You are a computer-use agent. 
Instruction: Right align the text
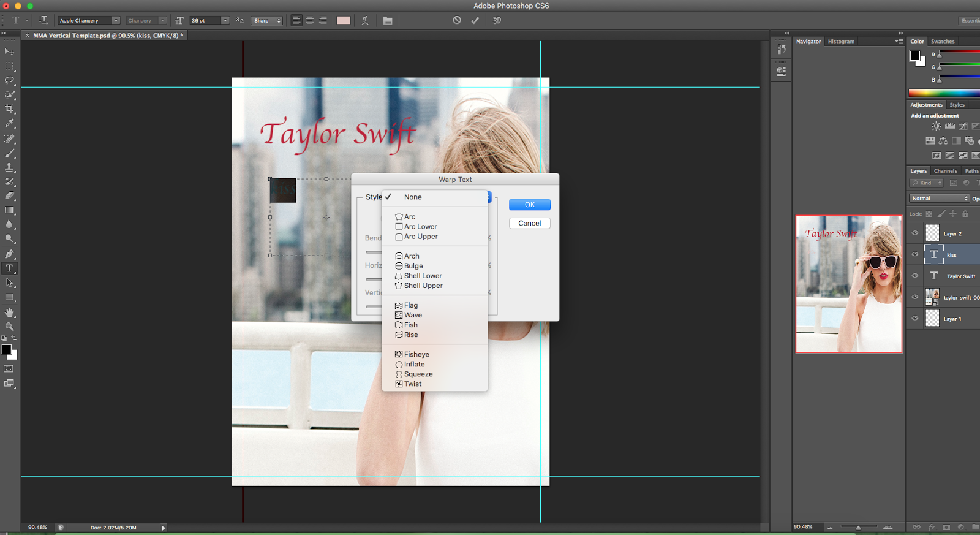(x=323, y=20)
